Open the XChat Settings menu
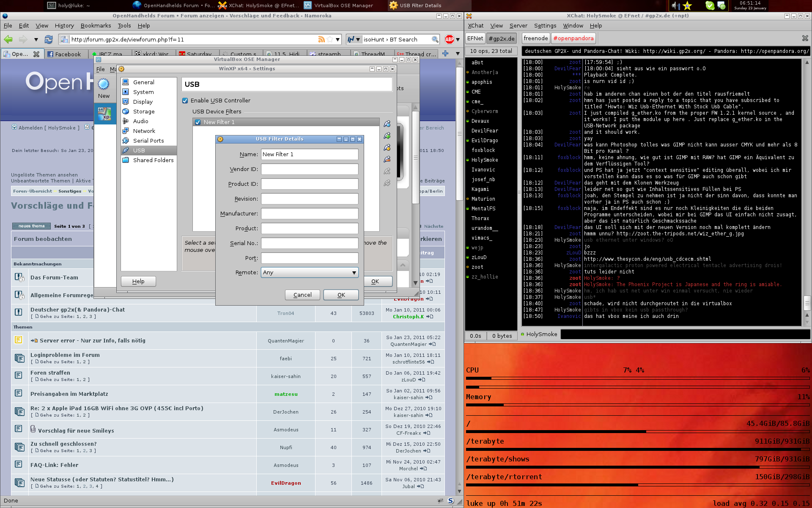Image resolution: width=812 pixels, height=508 pixels. click(545, 25)
